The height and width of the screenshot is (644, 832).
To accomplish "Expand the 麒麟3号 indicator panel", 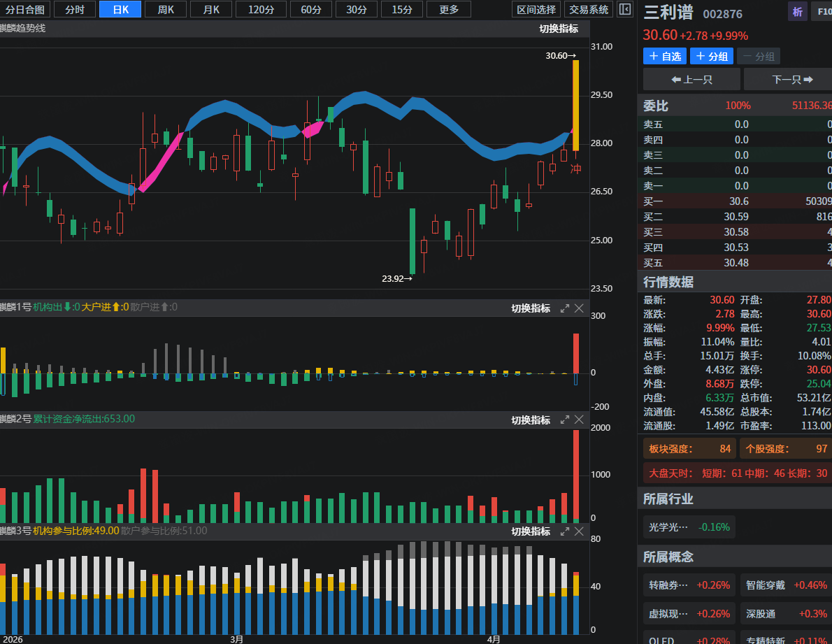I will click(565, 531).
